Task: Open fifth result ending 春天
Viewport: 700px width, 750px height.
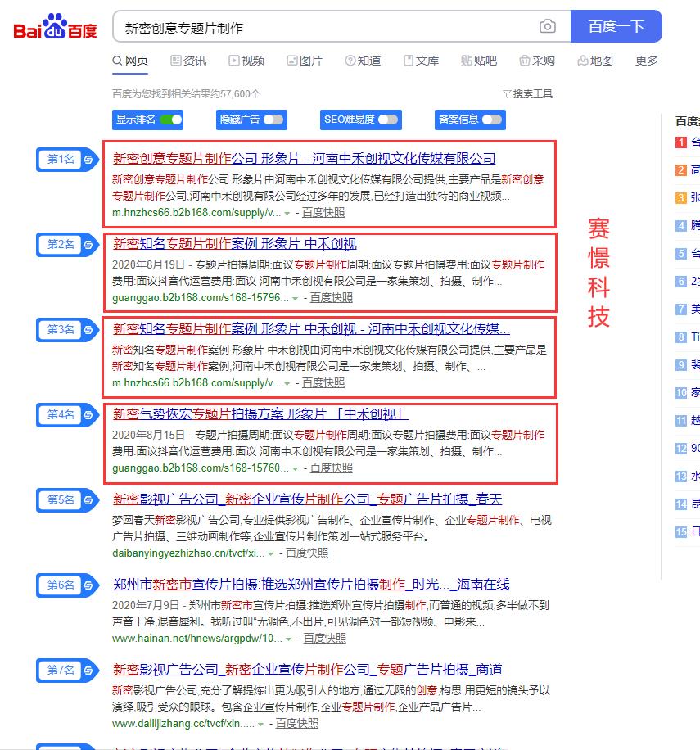Action: point(308,499)
